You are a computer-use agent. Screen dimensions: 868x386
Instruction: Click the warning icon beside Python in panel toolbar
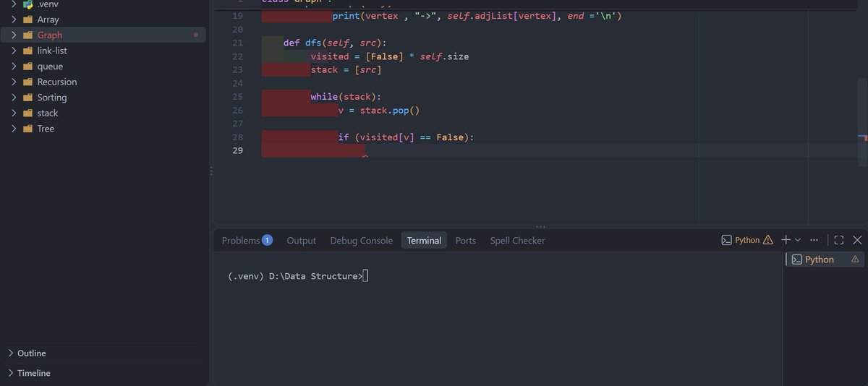[768, 240]
